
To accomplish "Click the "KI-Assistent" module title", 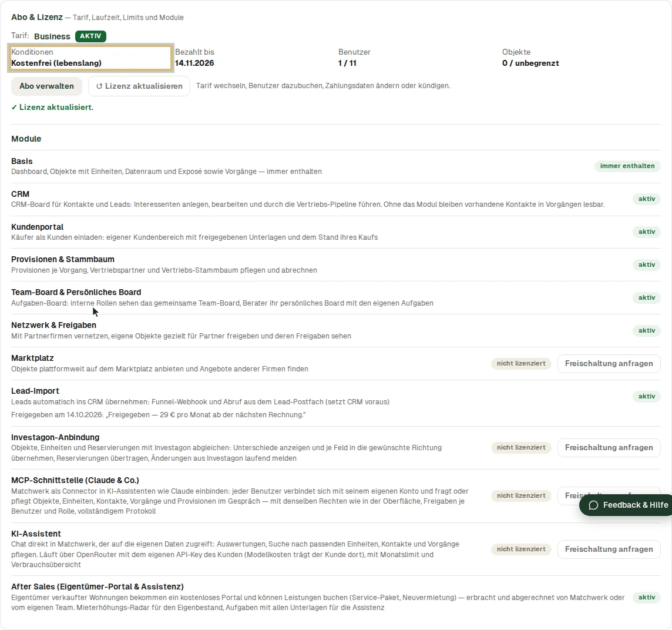I will (x=36, y=534).
